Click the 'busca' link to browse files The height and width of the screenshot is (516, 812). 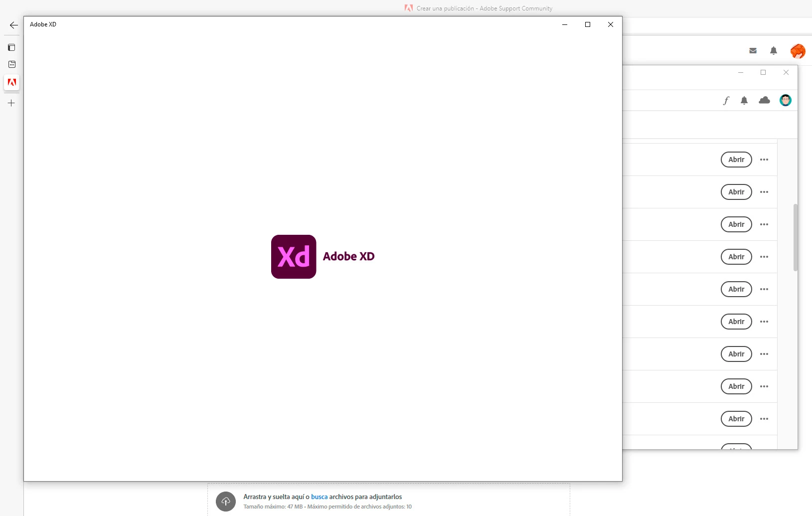click(x=320, y=497)
